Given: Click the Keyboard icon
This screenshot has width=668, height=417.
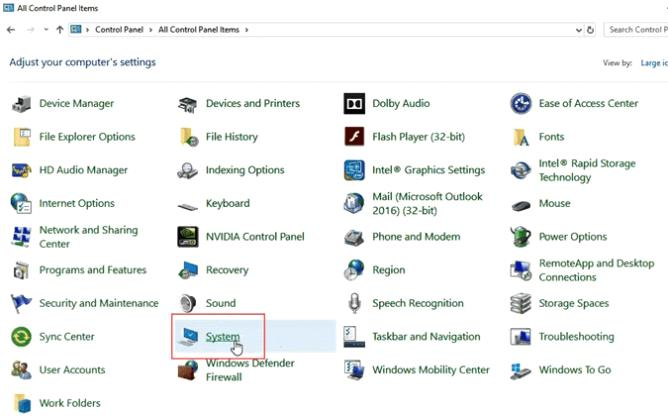Looking at the screenshot, I should (x=187, y=207).
